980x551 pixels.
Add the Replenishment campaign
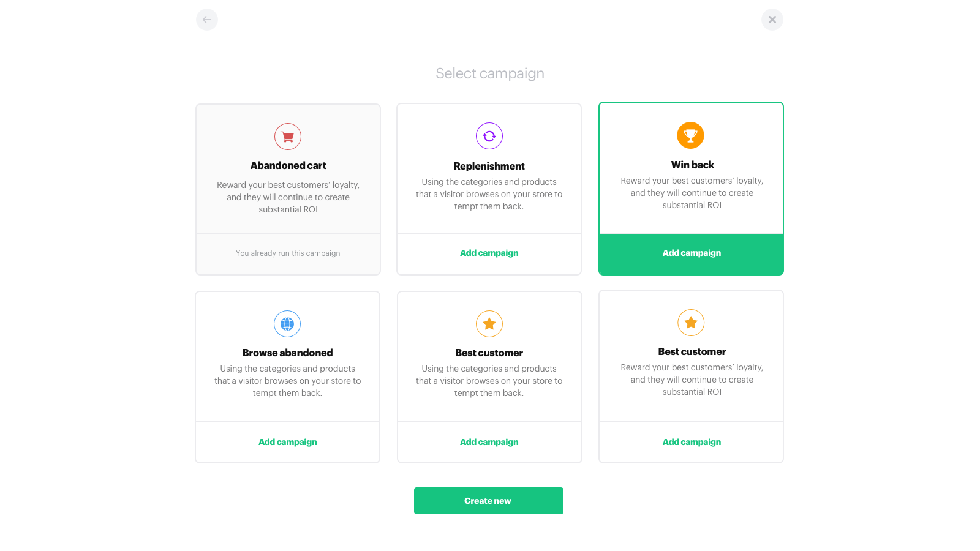489,253
